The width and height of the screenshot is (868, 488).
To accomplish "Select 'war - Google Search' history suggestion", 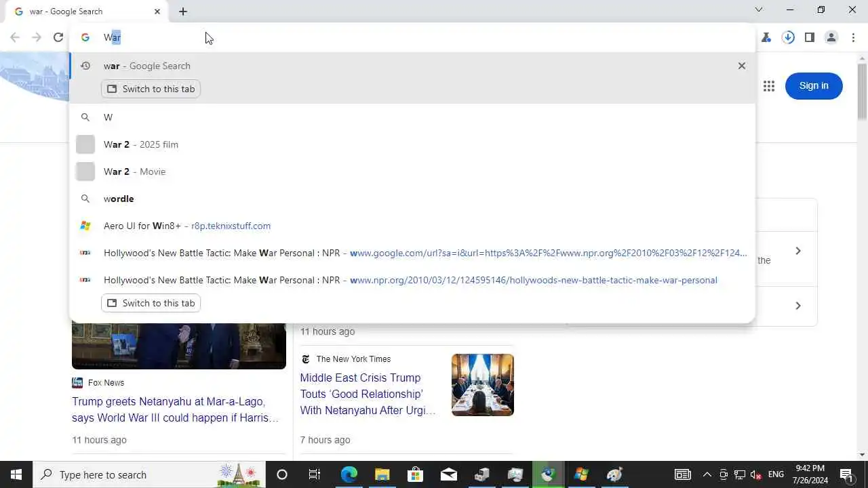I will pos(412,66).
